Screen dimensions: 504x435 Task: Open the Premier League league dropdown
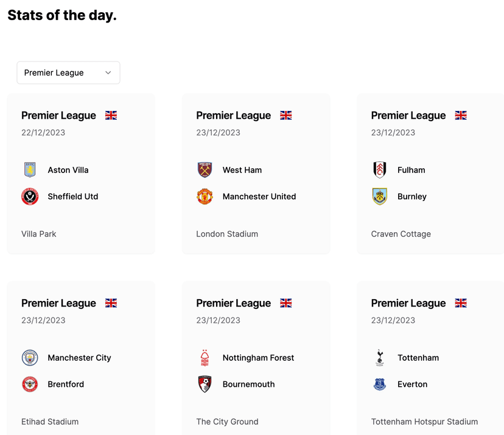(x=68, y=72)
